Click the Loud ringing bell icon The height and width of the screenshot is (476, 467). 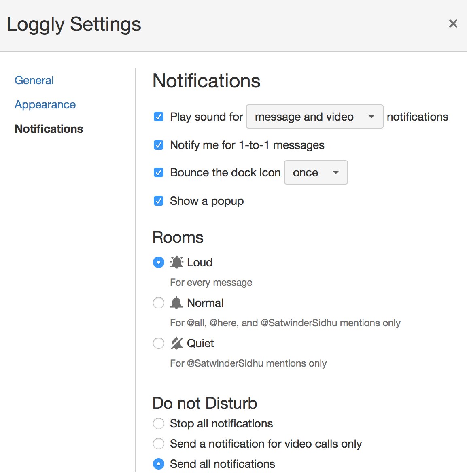pos(176,262)
